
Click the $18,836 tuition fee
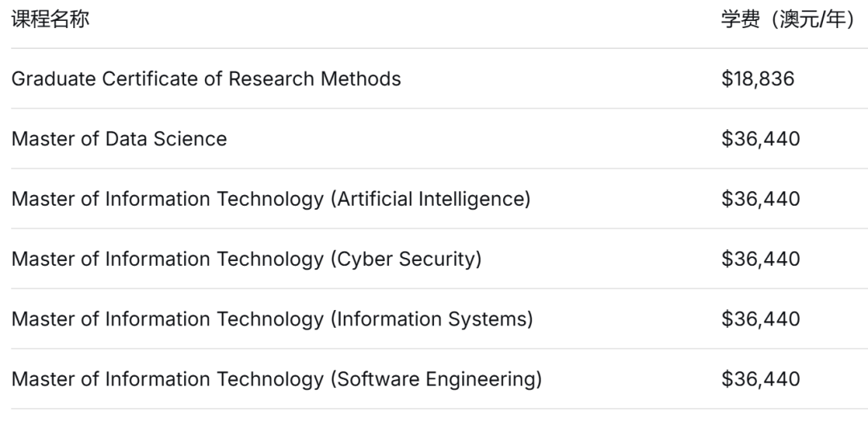(x=758, y=79)
